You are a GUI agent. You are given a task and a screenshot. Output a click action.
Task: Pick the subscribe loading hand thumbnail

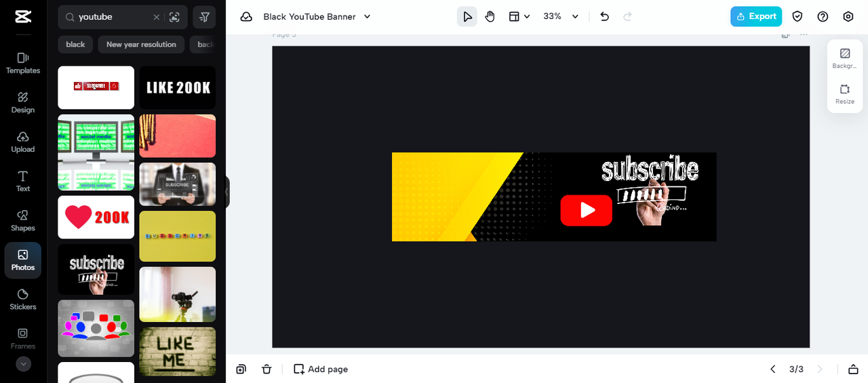(x=96, y=269)
